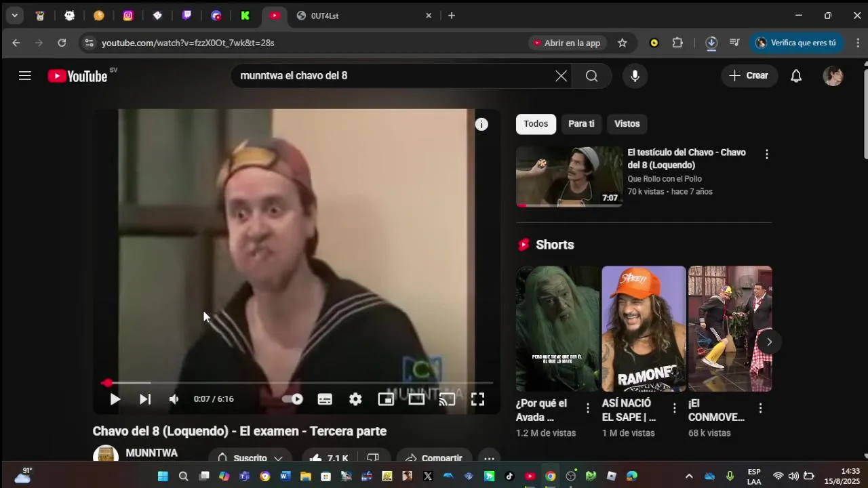Click the Compartir share button
The height and width of the screenshot is (488, 868).
[433, 458]
